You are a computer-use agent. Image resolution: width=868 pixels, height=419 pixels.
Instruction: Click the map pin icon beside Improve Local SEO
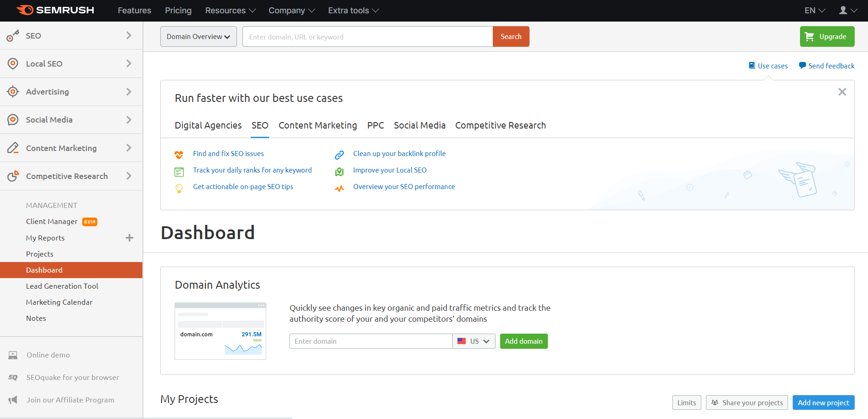(339, 172)
